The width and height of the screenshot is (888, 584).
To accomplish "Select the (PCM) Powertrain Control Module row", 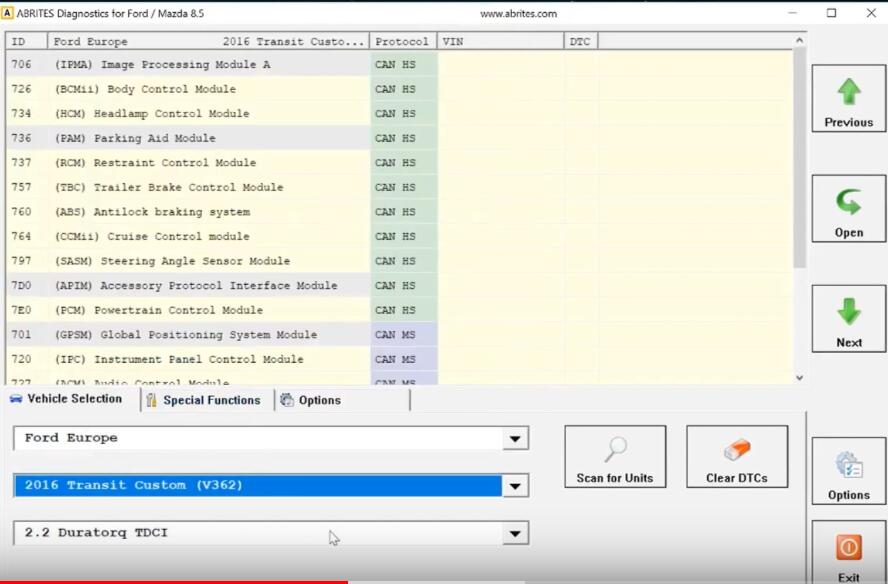I will (399, 310).
